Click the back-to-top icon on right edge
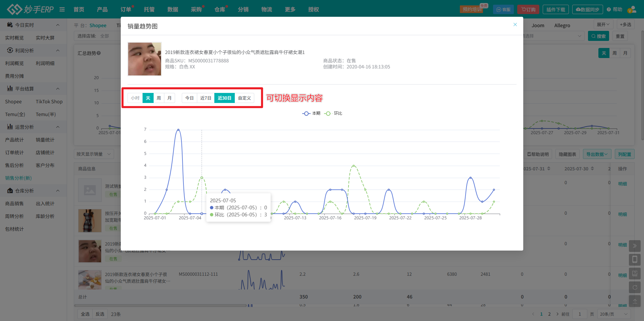The image size is (644, 321). tap(635, 301)
